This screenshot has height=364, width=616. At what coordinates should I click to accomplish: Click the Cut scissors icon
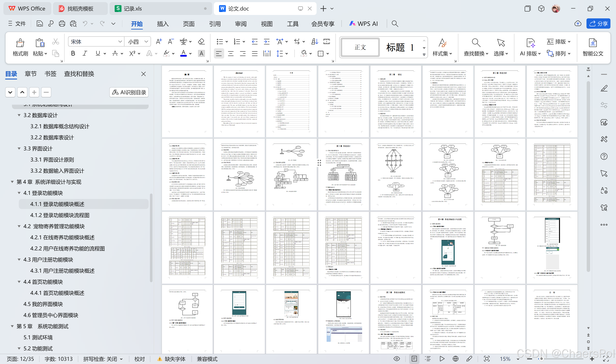point(56,42)
